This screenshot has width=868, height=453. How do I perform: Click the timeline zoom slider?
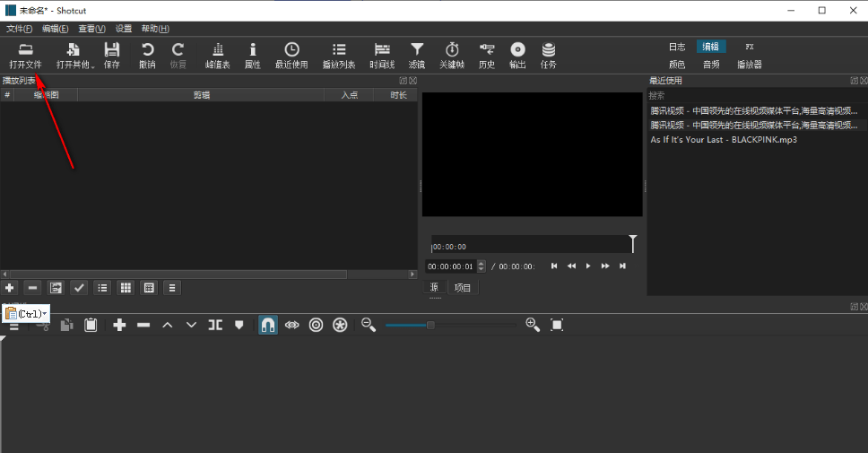430,325
